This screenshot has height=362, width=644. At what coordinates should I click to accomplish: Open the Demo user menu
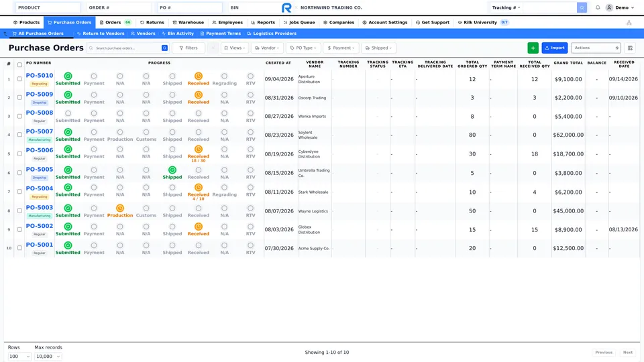pyautogui.click(x=620, y=7)
